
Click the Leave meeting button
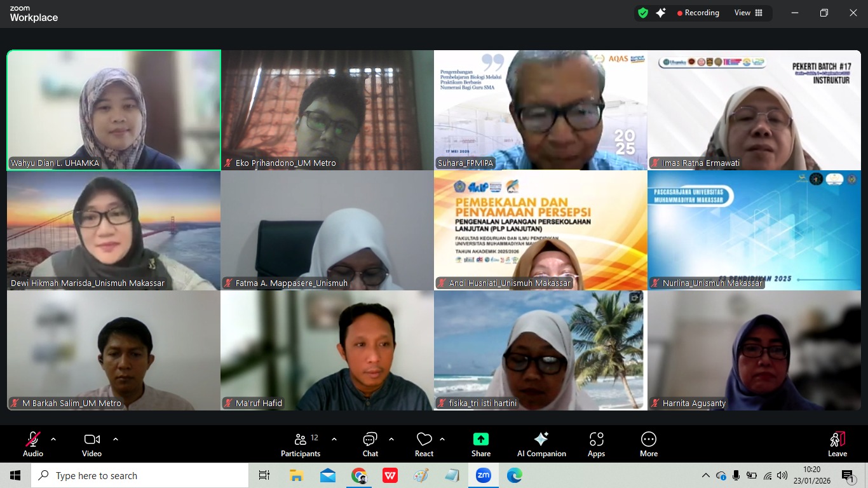click(x=837, y=444)
